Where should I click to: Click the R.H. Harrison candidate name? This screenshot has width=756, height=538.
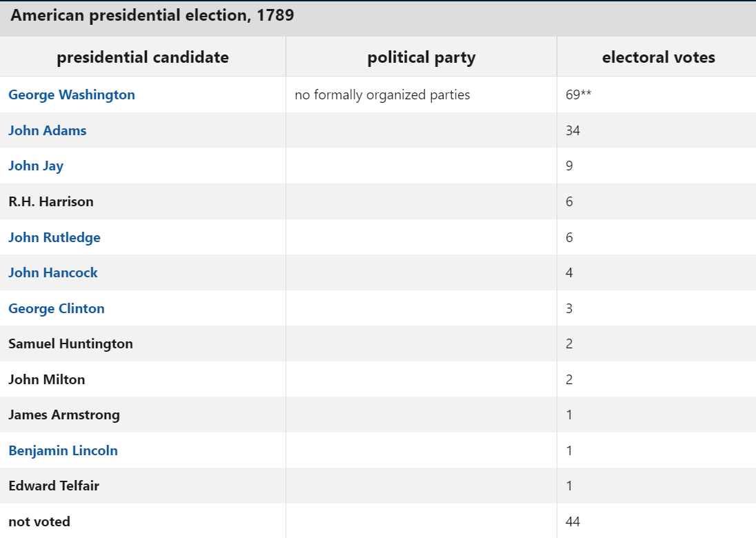(51, 201)
